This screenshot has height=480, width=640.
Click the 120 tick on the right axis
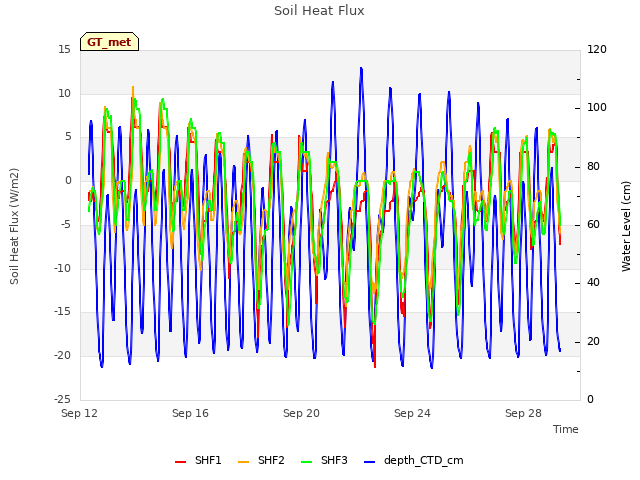[597, 50]
